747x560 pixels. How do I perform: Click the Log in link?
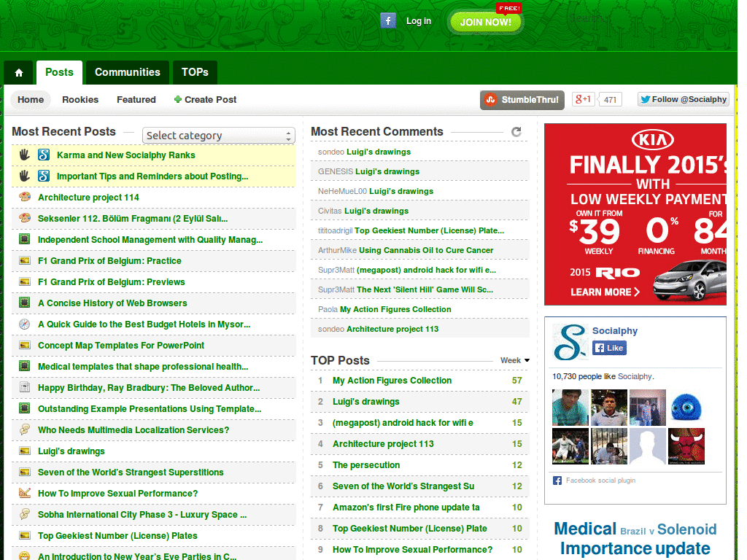[418, 21]
